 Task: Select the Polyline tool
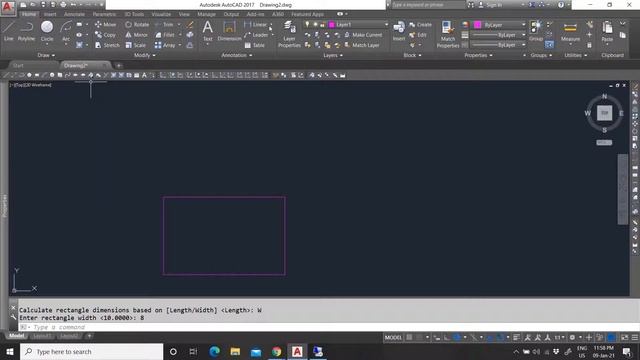[x=27, y=31]
